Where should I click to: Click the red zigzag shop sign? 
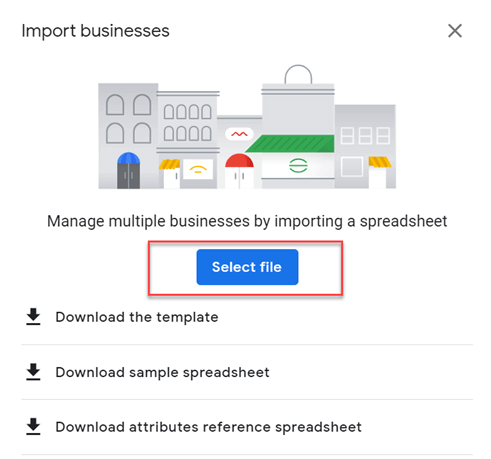[239, 134]
